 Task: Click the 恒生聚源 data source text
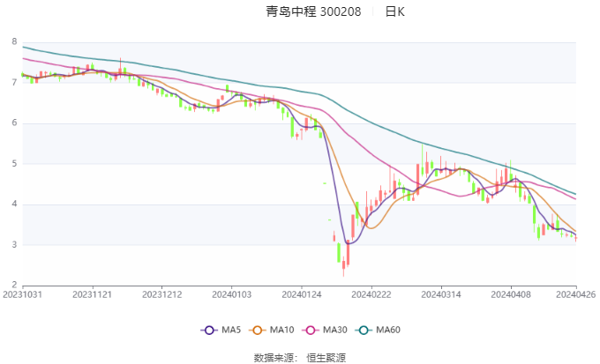click(x=326, y=357)
